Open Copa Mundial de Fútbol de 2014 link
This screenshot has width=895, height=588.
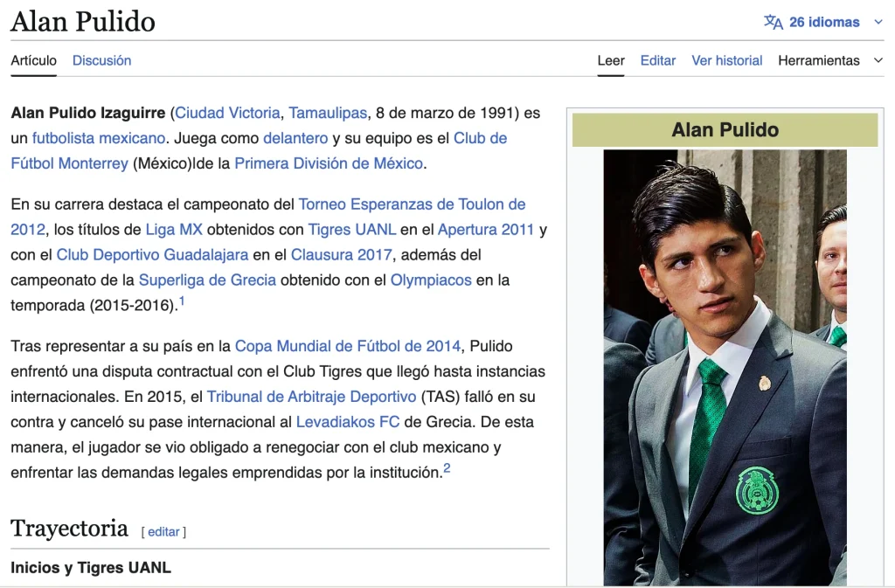click(348, 346)
